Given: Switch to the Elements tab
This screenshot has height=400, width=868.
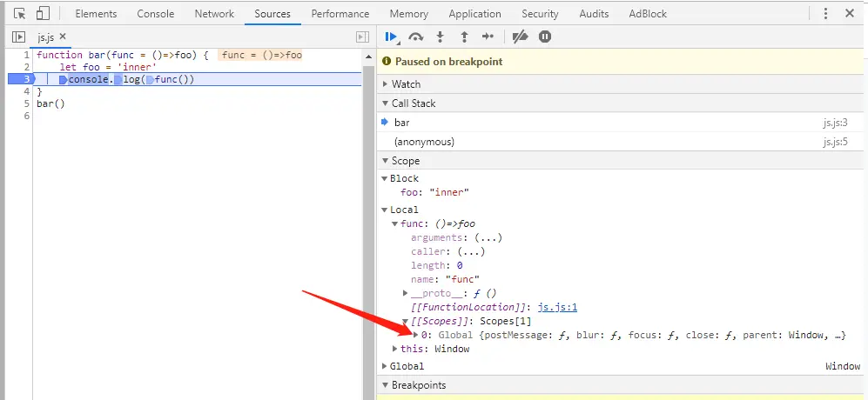Looking at the screenshot, I should [96, 14].
